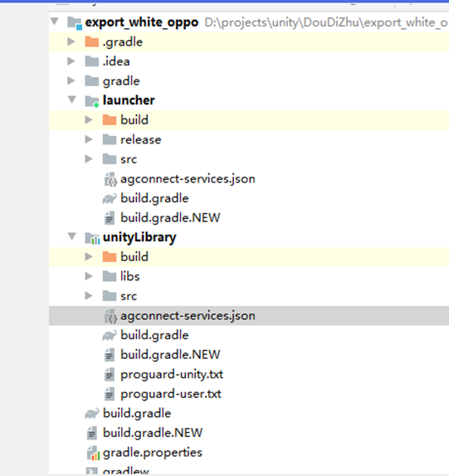Select gradle.properties file name

pos(153,453)
